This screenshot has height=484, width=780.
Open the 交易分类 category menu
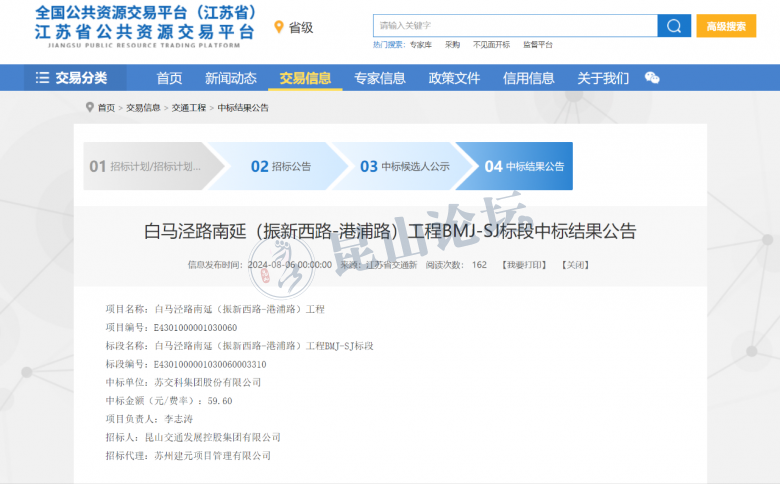tap(71, 78)
